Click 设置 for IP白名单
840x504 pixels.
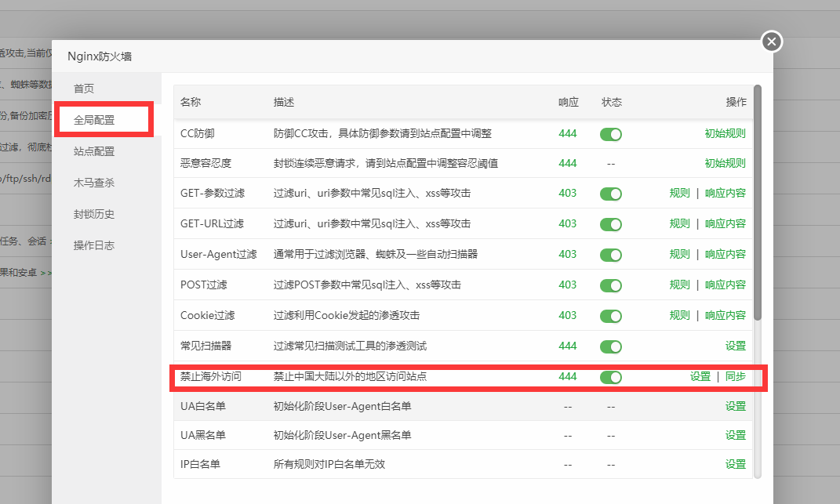[x=736, y=464]
